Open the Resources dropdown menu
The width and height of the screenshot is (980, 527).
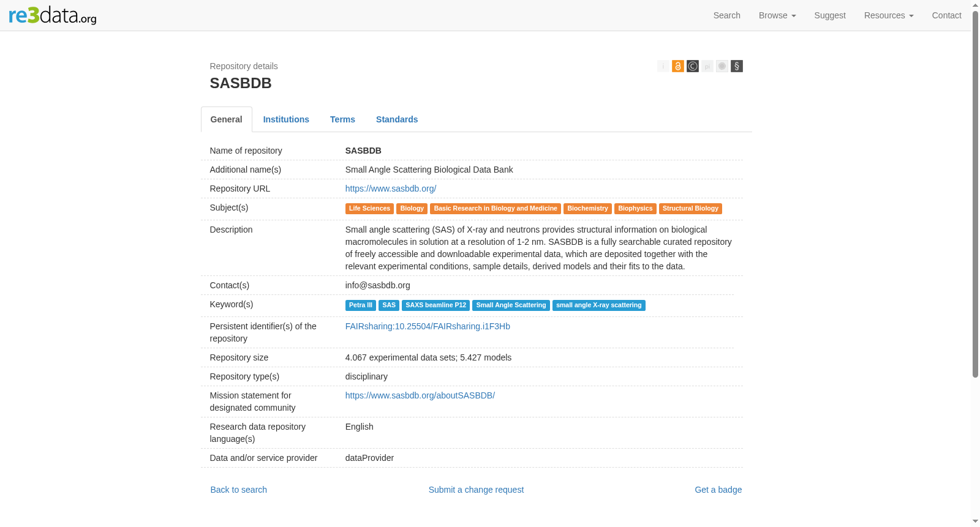tap(889, 15)
